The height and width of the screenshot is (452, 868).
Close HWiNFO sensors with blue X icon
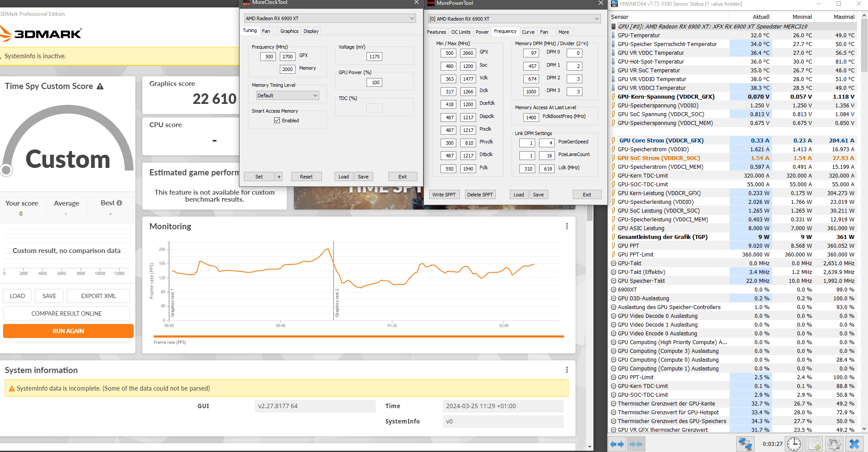(854, 444)
